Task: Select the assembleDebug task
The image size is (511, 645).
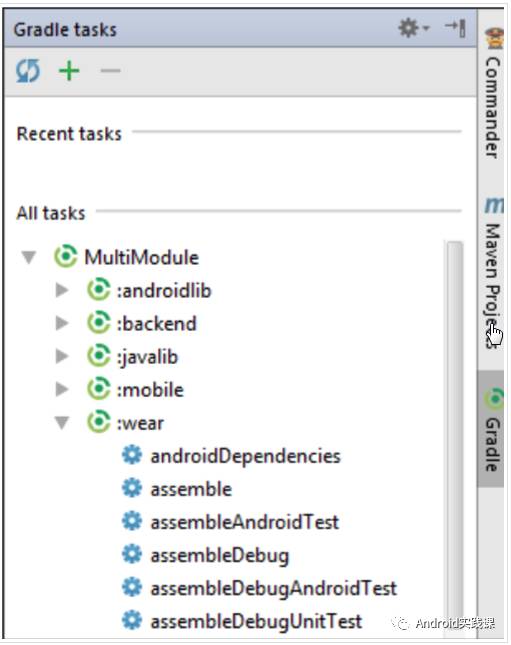Action: pos(220,556)
